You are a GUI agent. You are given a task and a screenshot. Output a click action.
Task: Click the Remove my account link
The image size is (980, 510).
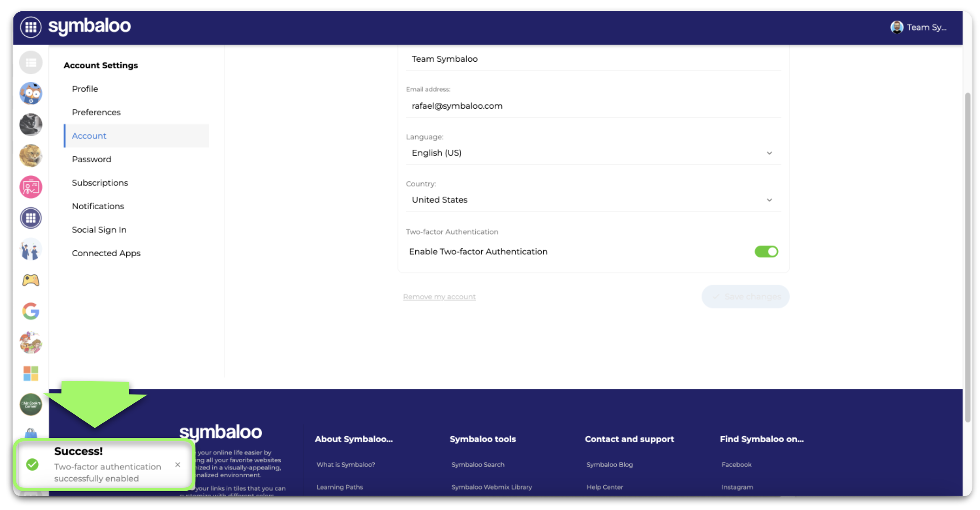point(439,297)
